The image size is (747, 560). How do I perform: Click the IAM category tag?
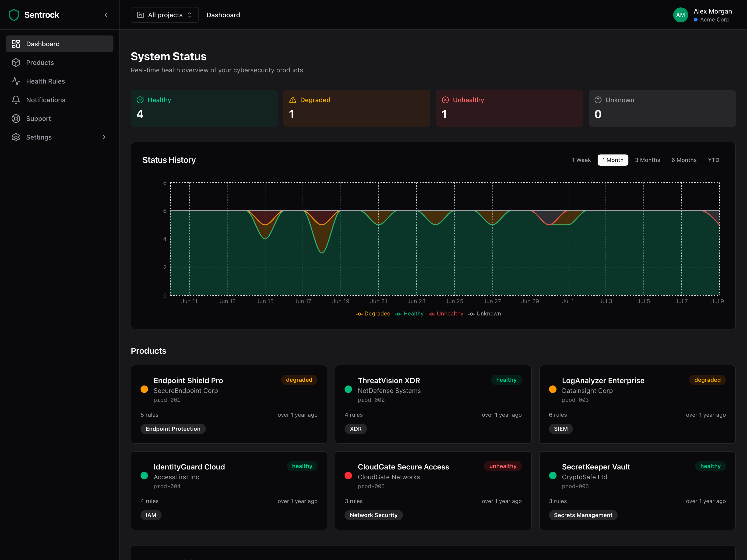click(x=151, y=515)
